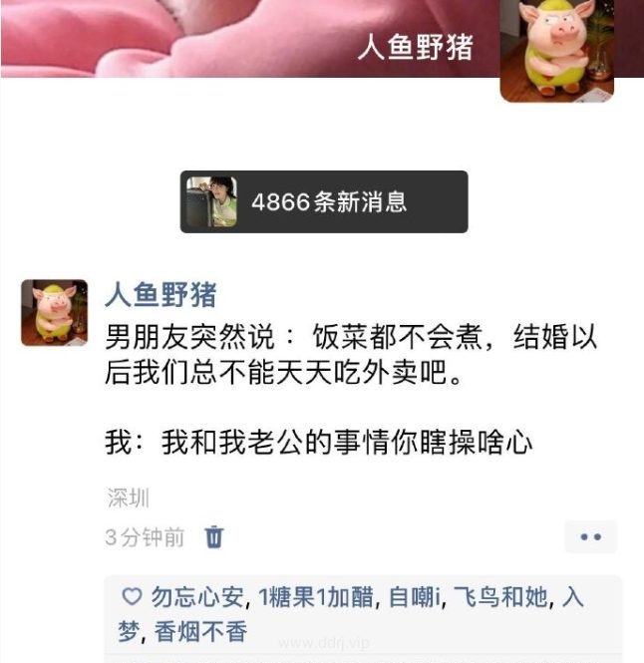Open the pig profile avatar in header

point(557,50)
